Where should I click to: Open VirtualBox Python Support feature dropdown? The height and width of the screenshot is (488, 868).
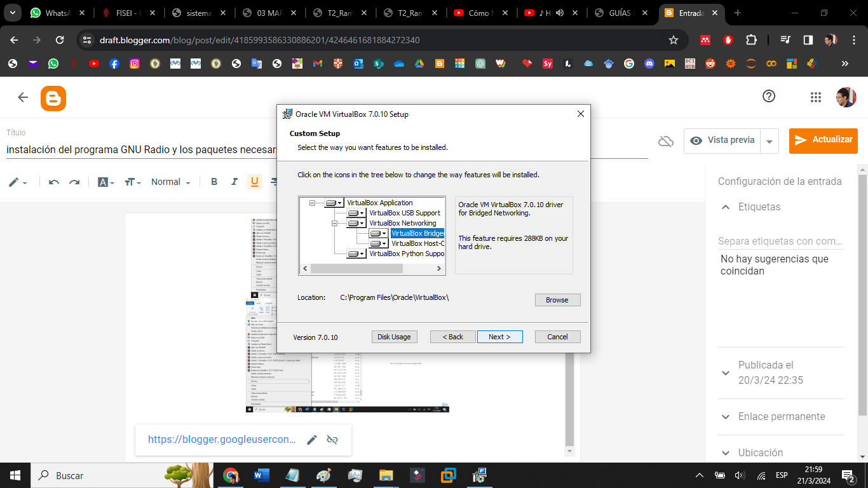356,254
